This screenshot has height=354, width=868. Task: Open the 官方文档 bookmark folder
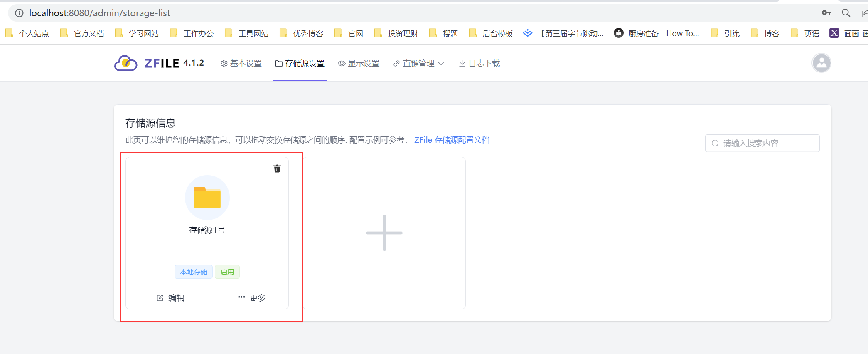pos(82,33)
